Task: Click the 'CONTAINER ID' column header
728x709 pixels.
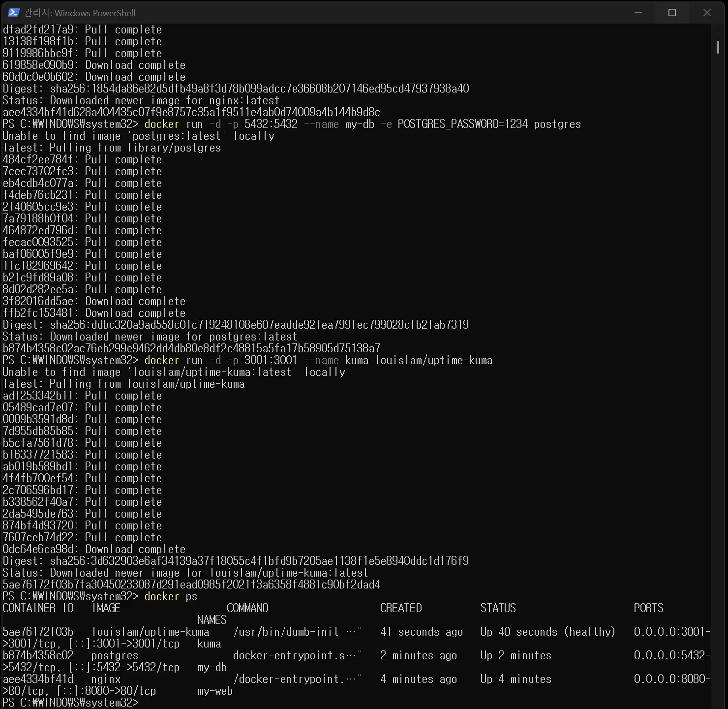Action: 38,608
